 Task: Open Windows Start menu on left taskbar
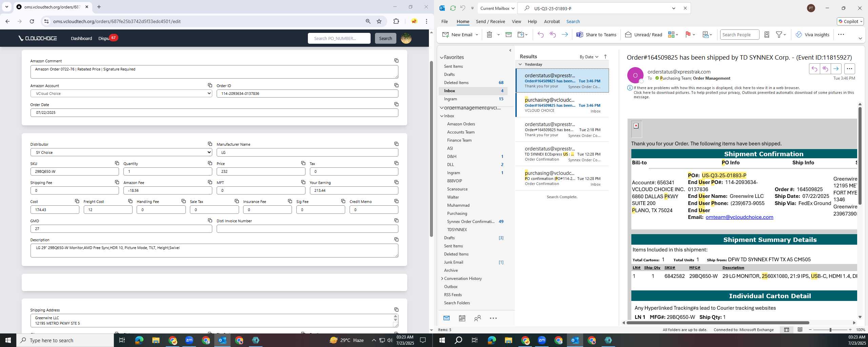(8, 340)
